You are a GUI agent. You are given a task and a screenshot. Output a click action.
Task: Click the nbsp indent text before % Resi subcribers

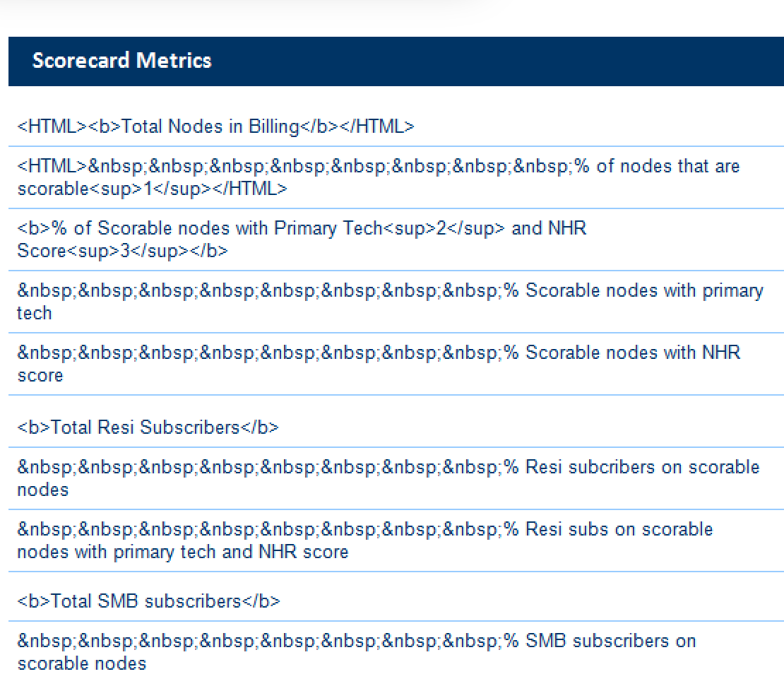pos(259,468)
